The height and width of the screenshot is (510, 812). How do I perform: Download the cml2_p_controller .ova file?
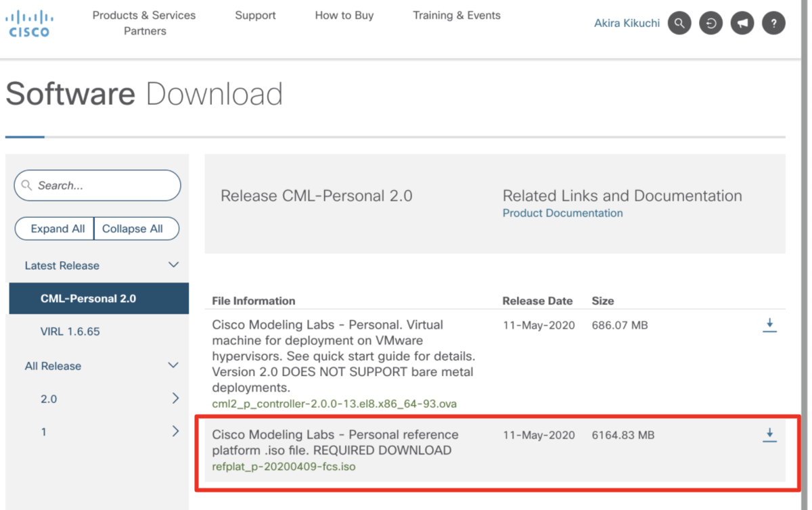point(769,325)
